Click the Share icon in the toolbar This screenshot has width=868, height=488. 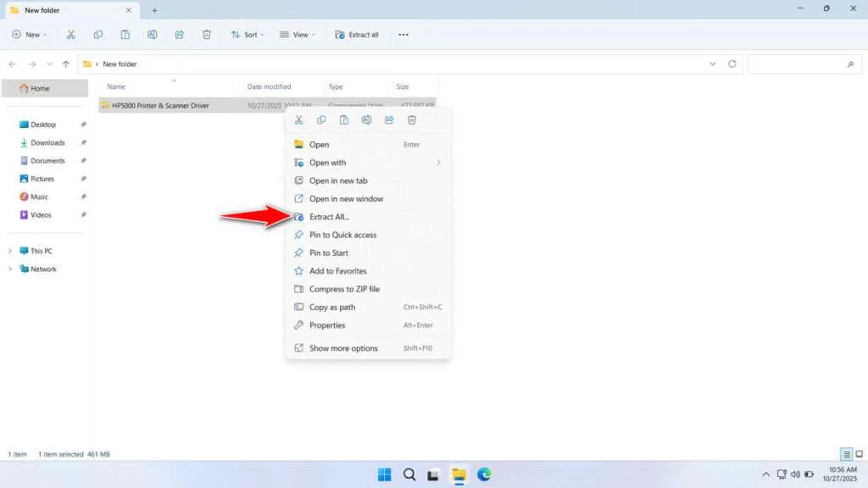tap(180, 34)
